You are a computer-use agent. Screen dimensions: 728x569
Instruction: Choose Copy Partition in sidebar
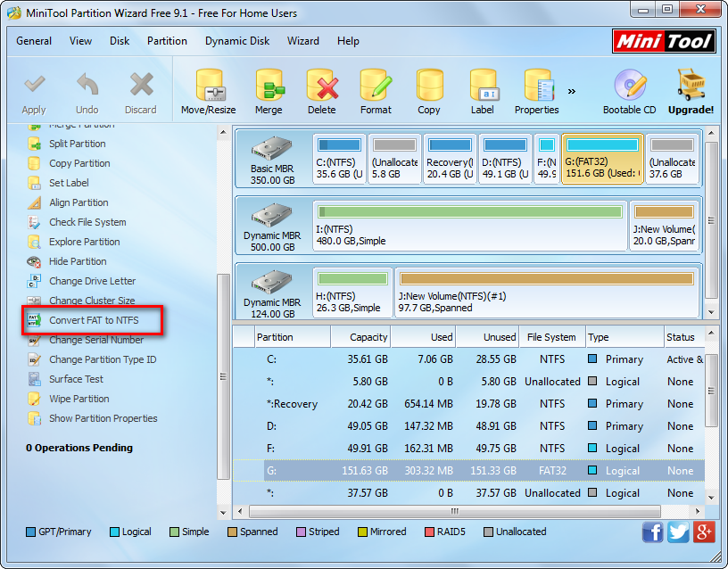click(70, 163)
